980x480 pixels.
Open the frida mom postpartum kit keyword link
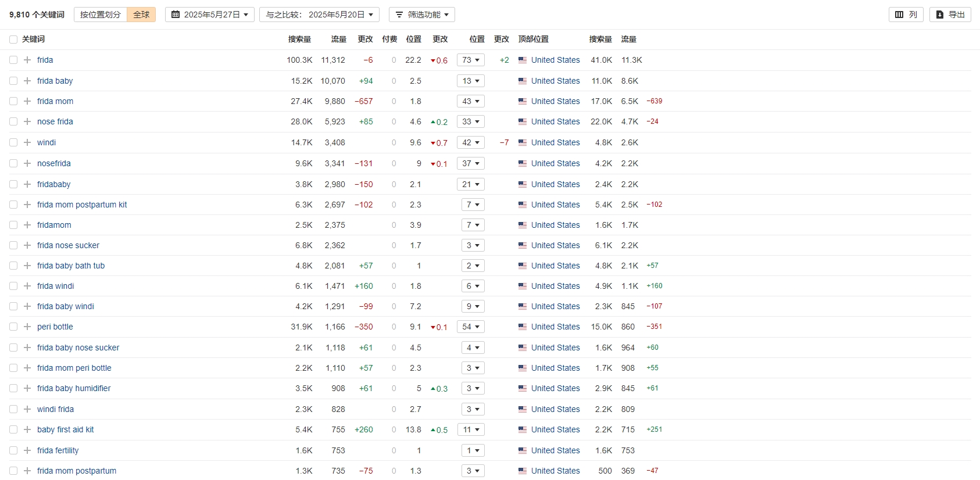point(82,205)
